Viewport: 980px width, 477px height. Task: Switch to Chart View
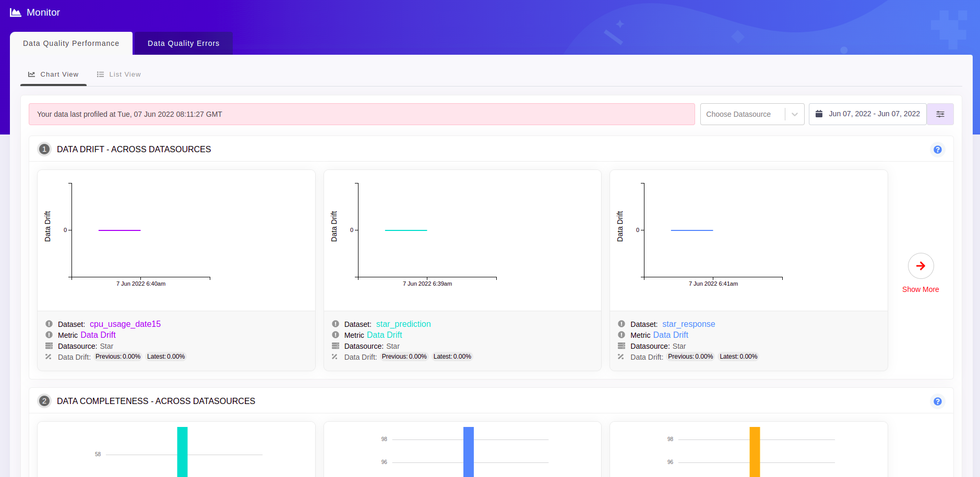(x=53, y=75)
